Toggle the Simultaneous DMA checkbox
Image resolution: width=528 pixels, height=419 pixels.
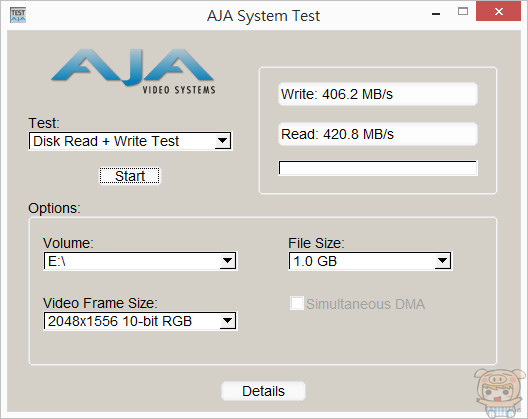click(x=297, y=303)
